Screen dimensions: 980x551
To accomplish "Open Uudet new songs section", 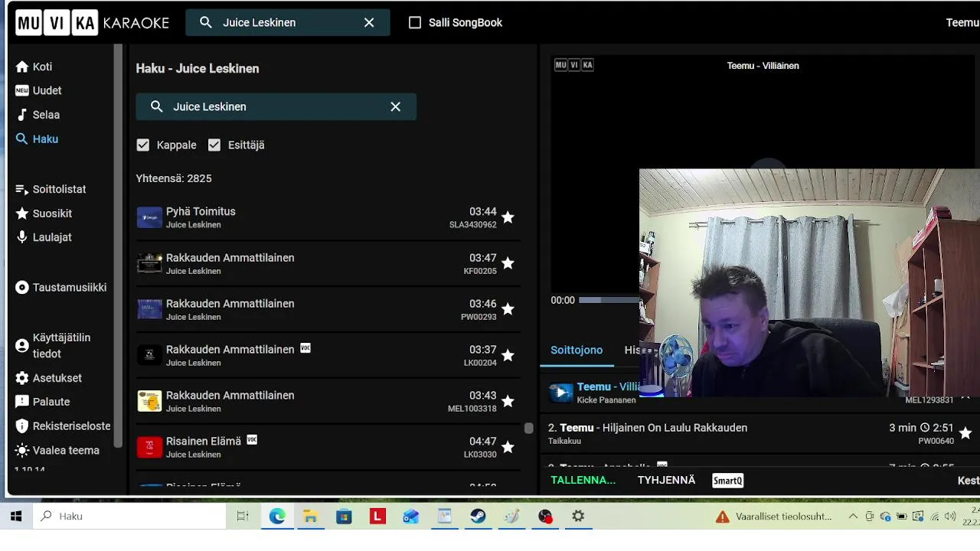I will (x=38, y=90).
